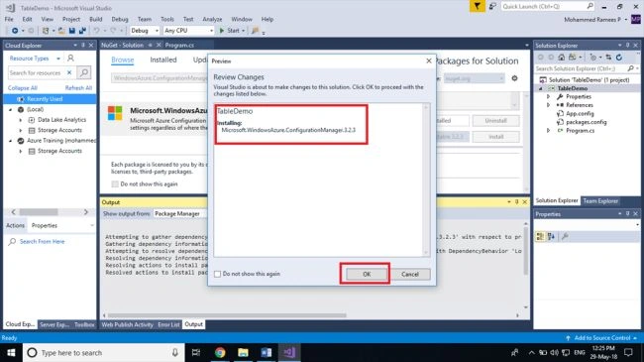The height and width of the screenshot is (362, 644).
Task: Click the Categorized icon in Properties panel
Action: coord(540,236)
